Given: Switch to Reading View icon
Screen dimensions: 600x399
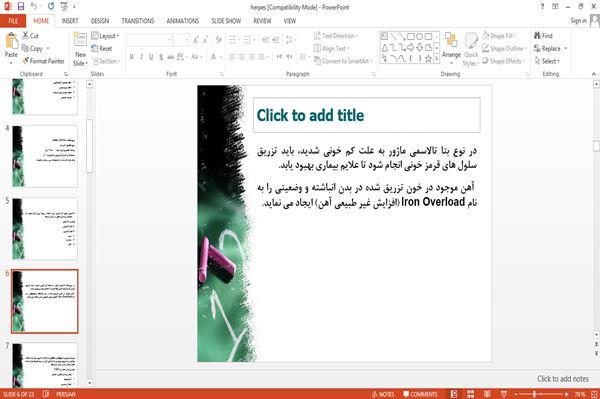Looking at the screenshot, I should coord(487,394).
